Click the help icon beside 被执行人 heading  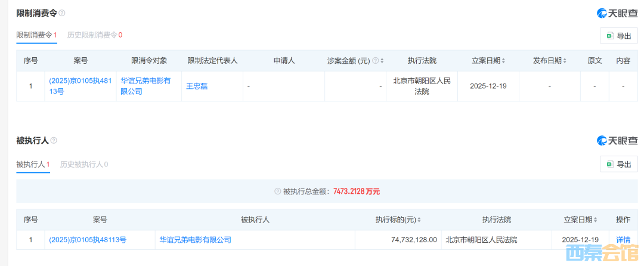click(54, 141)
